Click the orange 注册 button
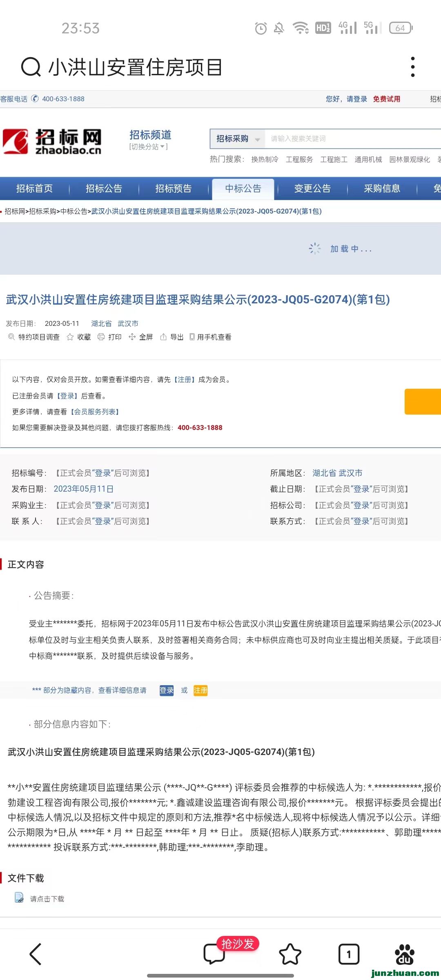This screenshot has width=441, height=980. point(200,690)
